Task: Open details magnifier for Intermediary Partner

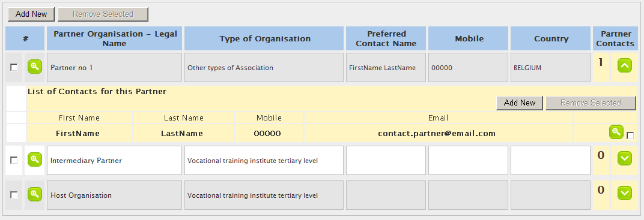Action: [x=35, y=159]
